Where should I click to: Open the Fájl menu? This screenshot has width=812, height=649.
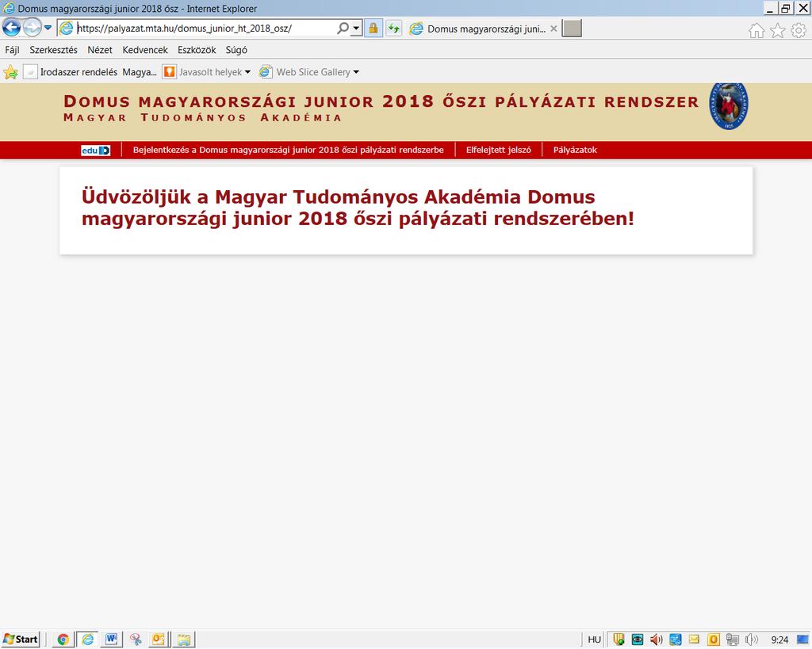[x=13, y=50]
